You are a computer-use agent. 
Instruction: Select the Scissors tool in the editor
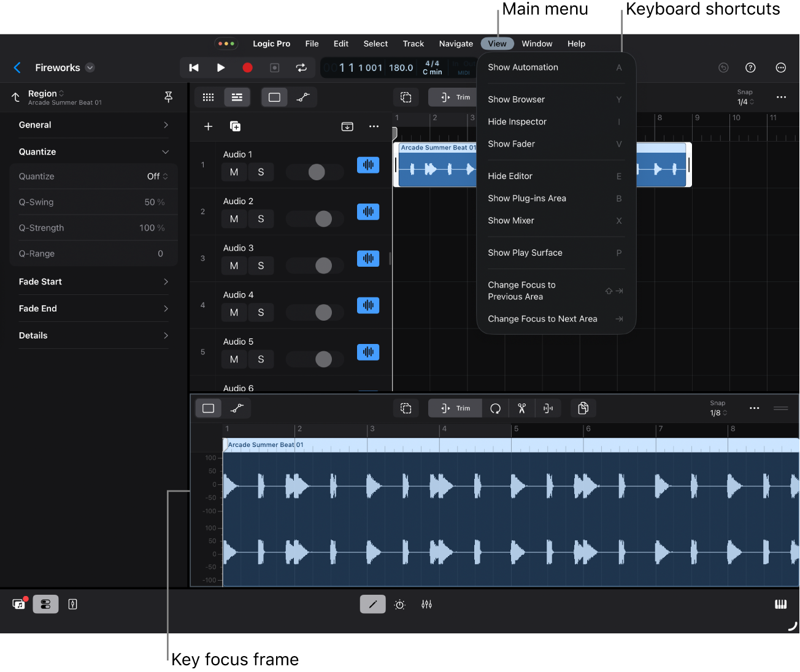tap(521, 408)
